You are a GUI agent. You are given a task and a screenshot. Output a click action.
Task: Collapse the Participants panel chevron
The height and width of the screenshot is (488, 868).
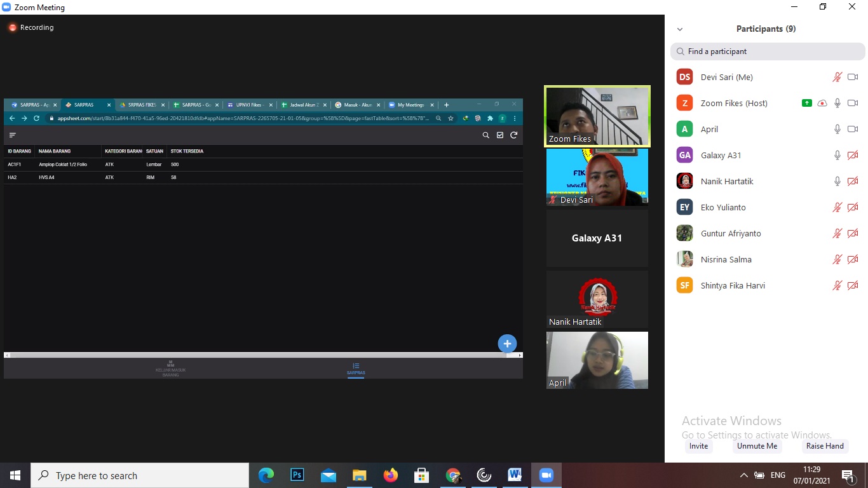tap(680, 29)
